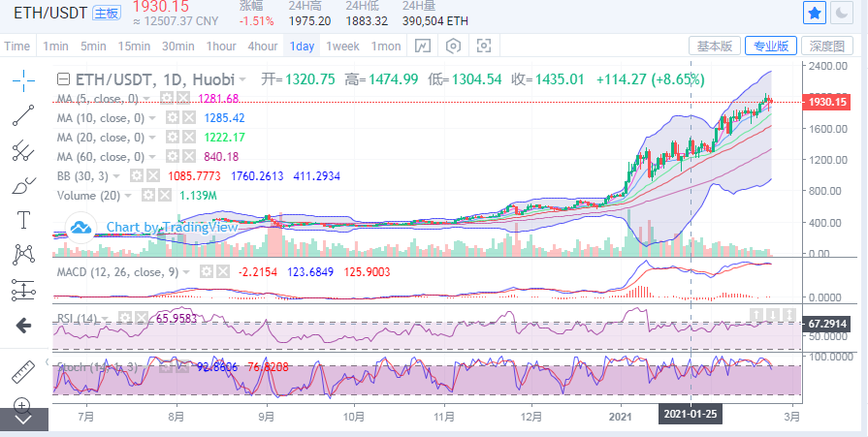Toggle favorite star for ETH/USDT
This screenshot has width=868, height=437.
click(815, 13)
